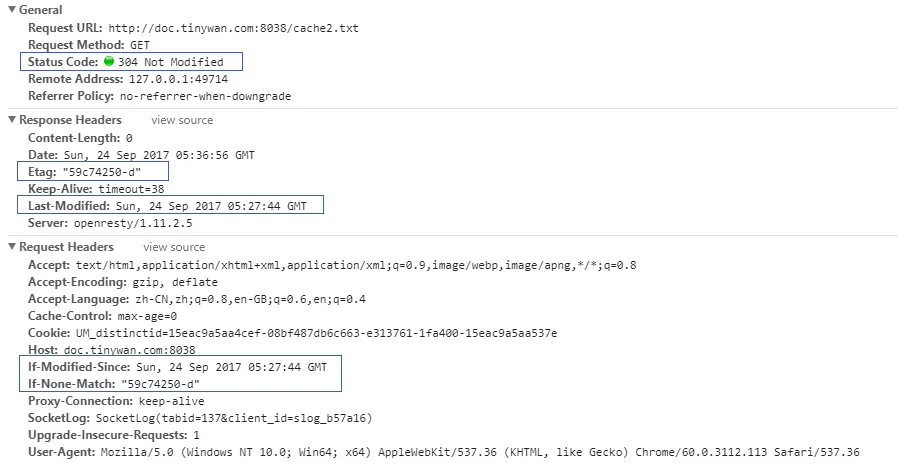Open view source for Request Headers

174,247
